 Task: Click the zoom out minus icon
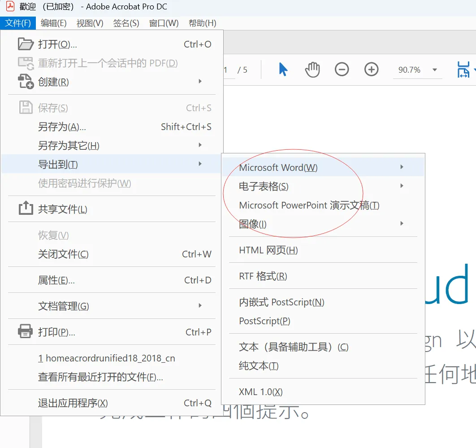pyautogui.click(x=342, y=70)
